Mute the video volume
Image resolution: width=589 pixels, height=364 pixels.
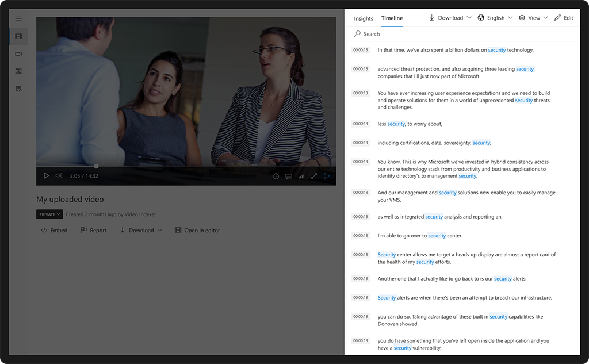(x=58, y=175)
